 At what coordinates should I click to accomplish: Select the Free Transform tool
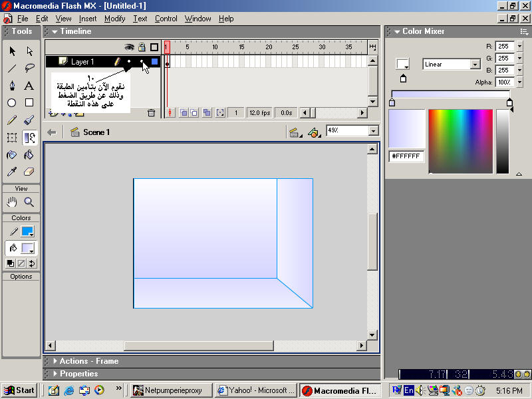[x=12, y=138]
